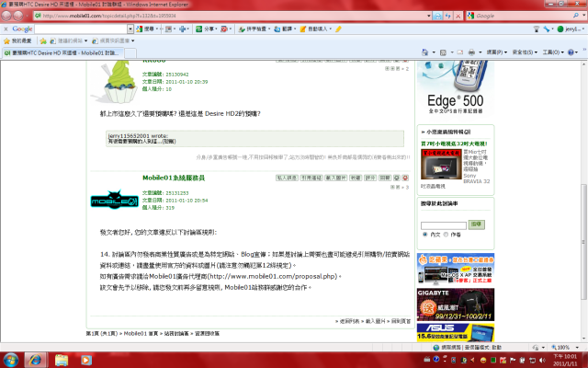Open the 網頁(P) Page menu
This screenshot has width=588, height=368.
click(496, 52)
